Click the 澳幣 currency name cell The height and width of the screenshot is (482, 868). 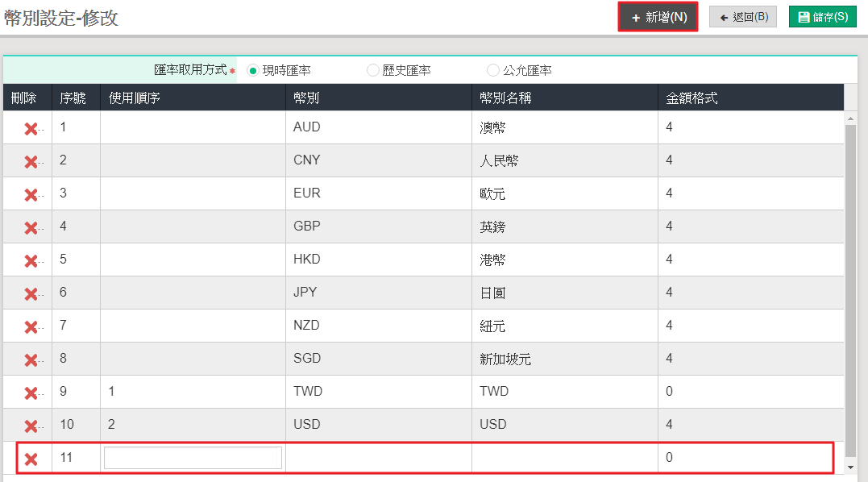pyautogui.click(x=565, y=127)
